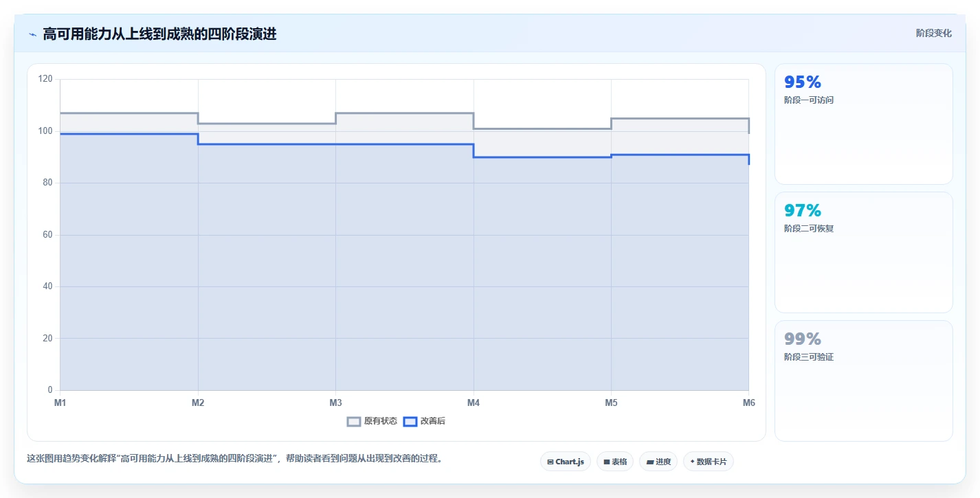The image size is (980, 498).
Task: Click the lightning icon beside the title
Action: (32, 34)
